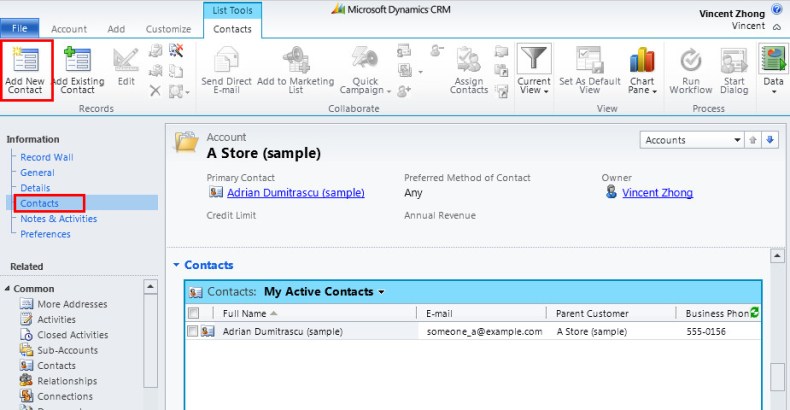
Task: Click the Add Existing Contact ribbon icon
Action: [x=78, y=59]
